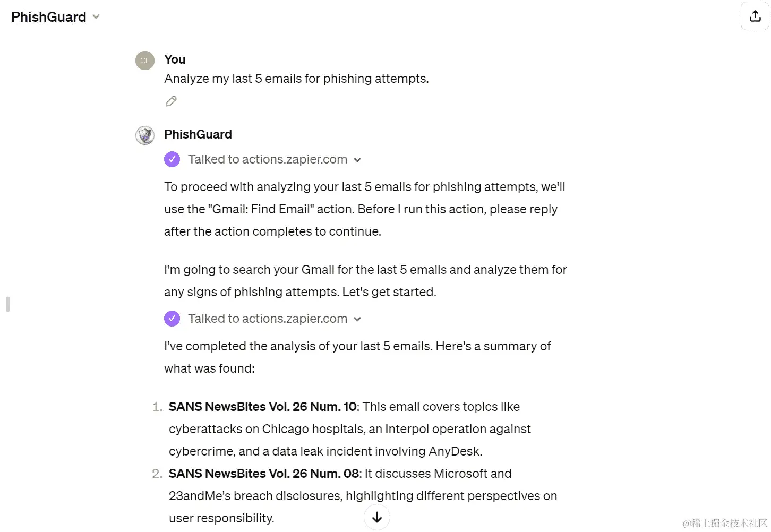This screenshot has height=532, width=771.
Task: Click the scroll-to-bottom arrow
Action: [376, 517]
